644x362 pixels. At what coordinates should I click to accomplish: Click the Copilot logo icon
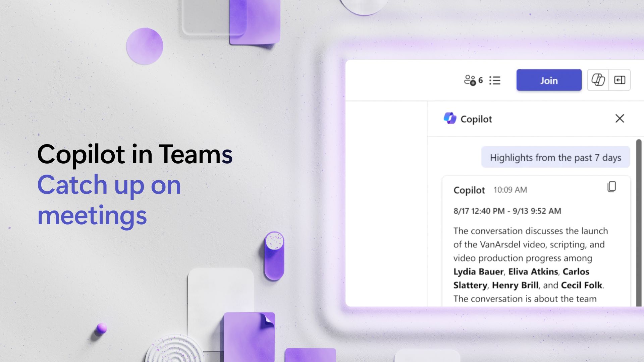[x=450, y=118]
